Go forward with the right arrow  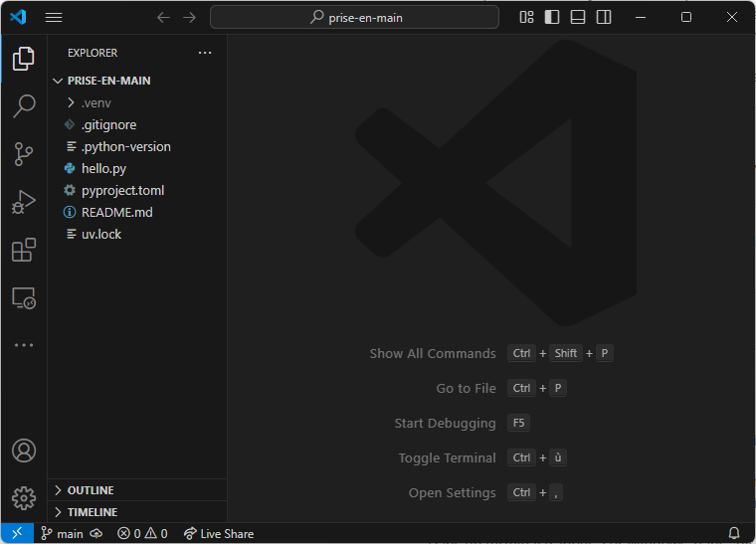(x=189, y=17)
